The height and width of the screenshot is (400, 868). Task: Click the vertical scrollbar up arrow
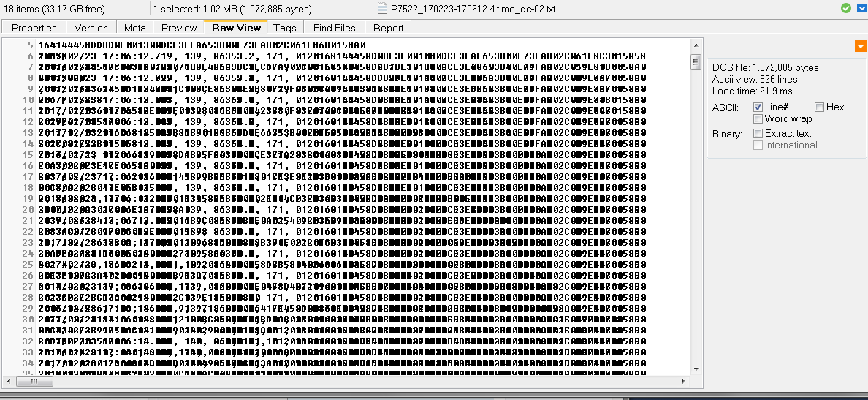tap(696, 45)
